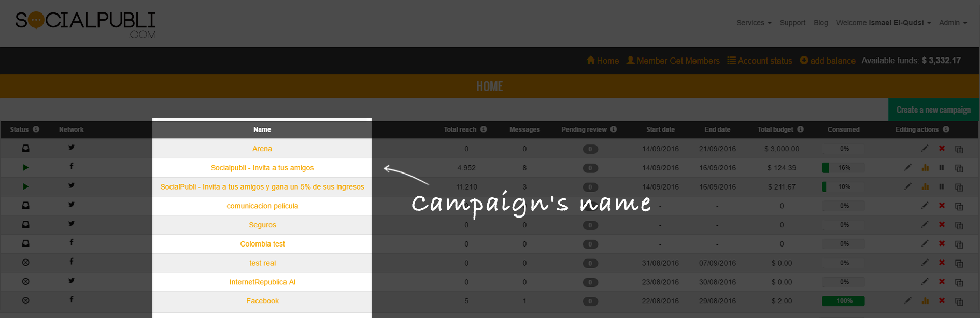Click add balance

(x=828, y=61)
